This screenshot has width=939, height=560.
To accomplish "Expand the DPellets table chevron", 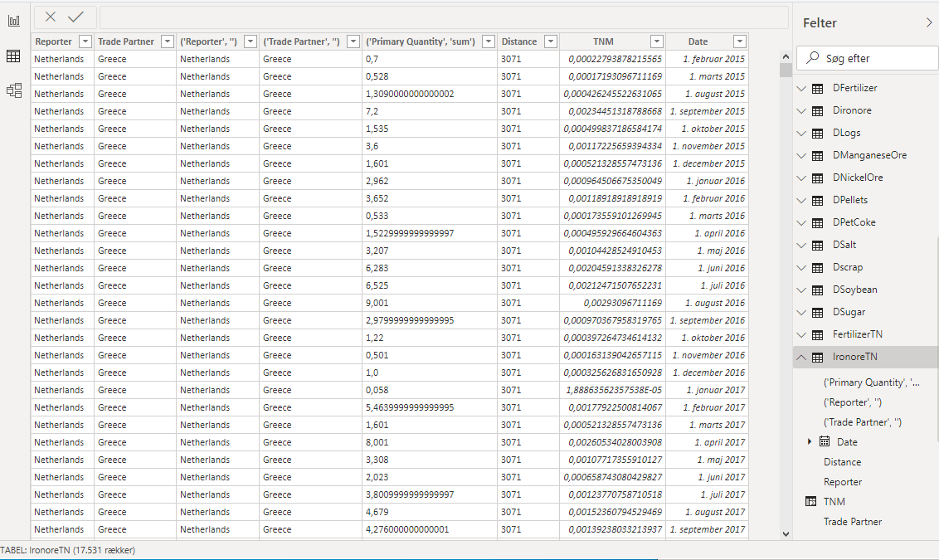I will [x=801, y=200].
